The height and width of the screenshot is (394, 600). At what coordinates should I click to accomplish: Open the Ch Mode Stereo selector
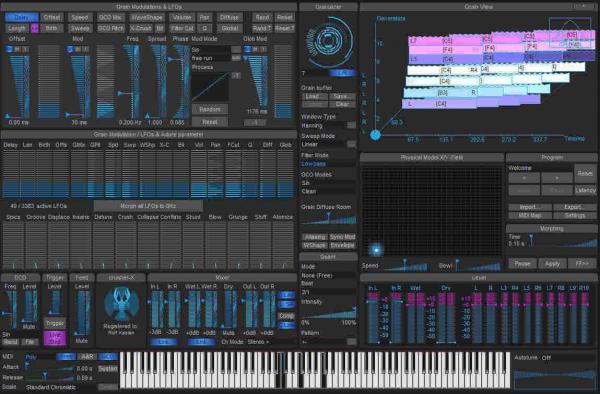pos(270,342)
